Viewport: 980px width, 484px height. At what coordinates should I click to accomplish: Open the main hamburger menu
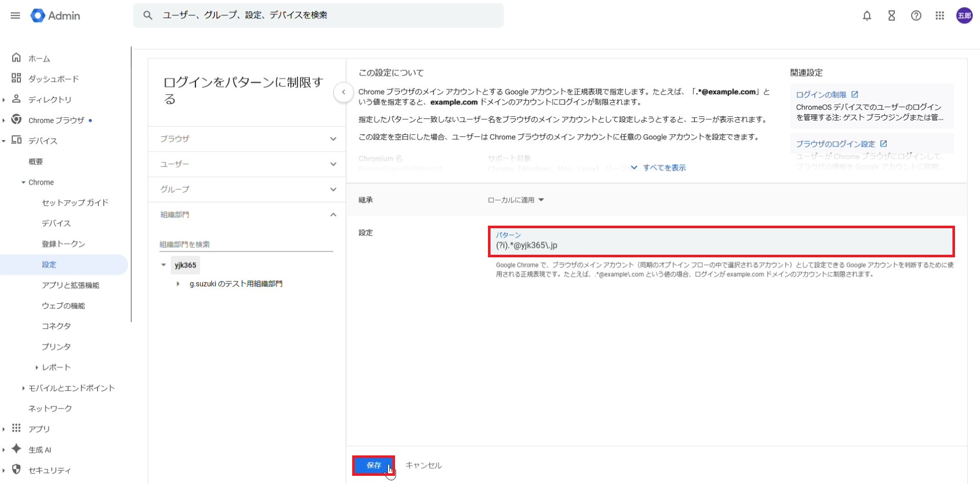[15, 16]
